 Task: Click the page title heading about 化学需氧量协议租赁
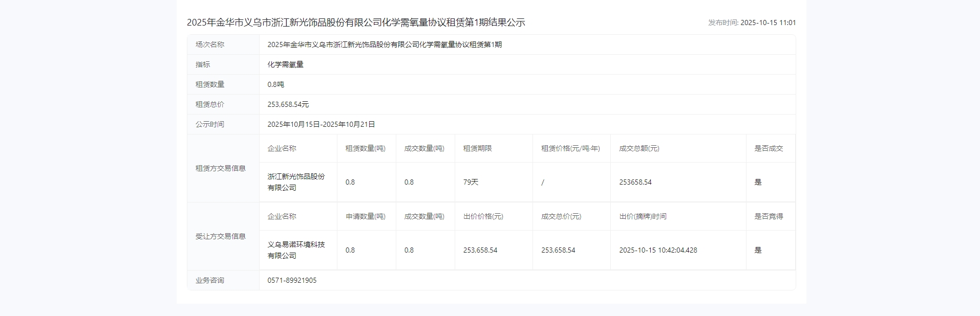click(356, 22)
